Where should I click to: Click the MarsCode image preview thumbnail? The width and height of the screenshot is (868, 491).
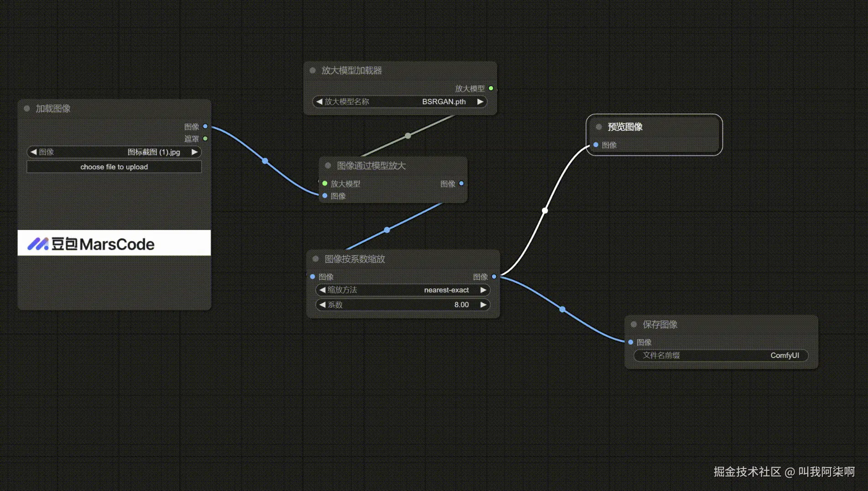pos(114,243)
